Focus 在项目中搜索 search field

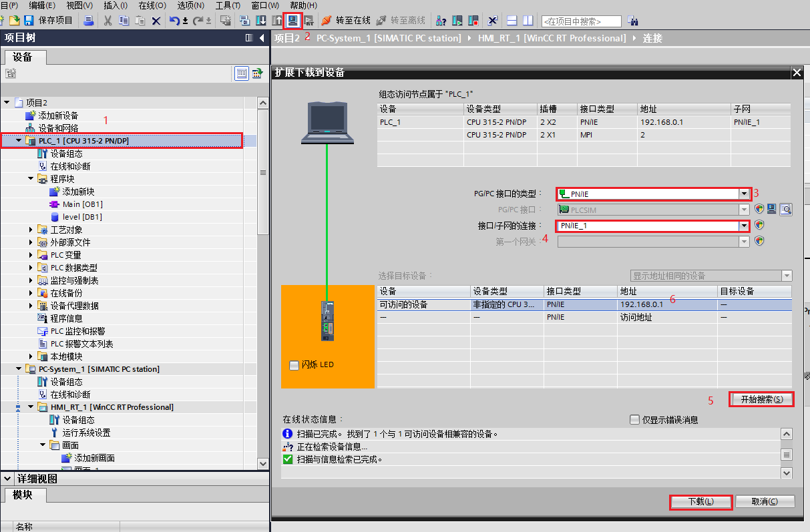pos(581,21)
